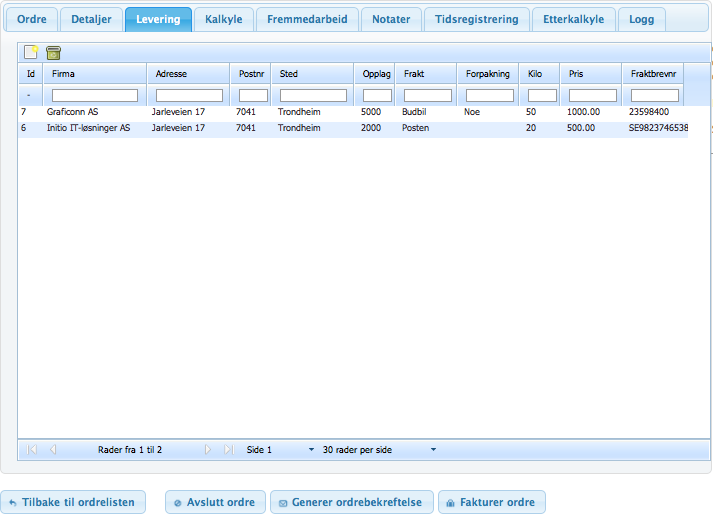The height and width of the screenshot is (520, 713).
Task: Open the Tidsregistrering tab
Action: [476, 19]
